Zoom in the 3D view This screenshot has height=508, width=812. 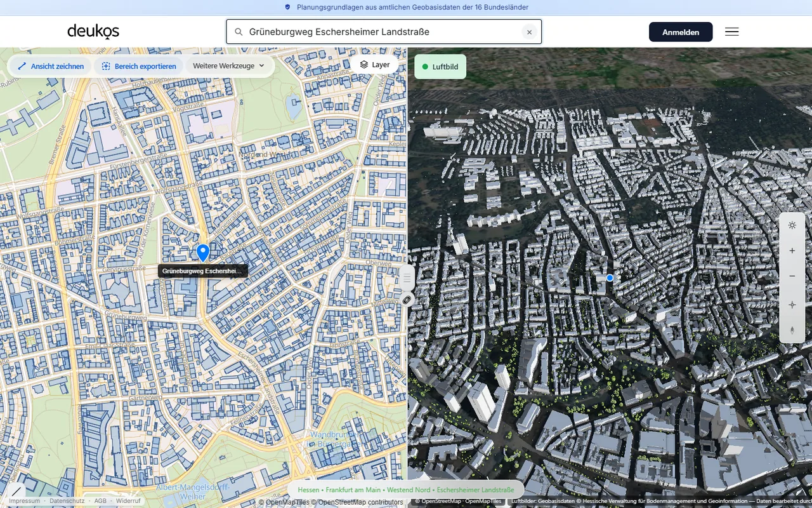(x=792, y=251)
